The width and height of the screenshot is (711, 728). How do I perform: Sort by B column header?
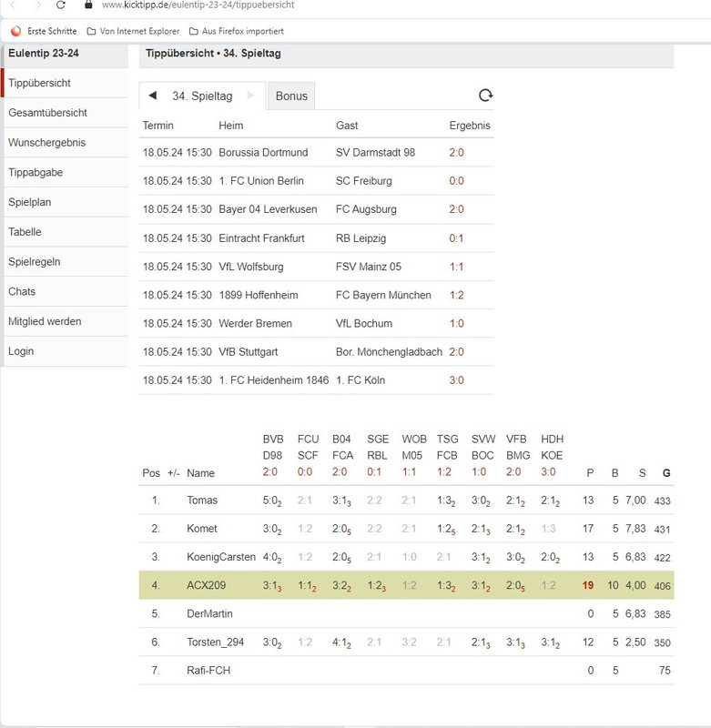tap(615, 473)
